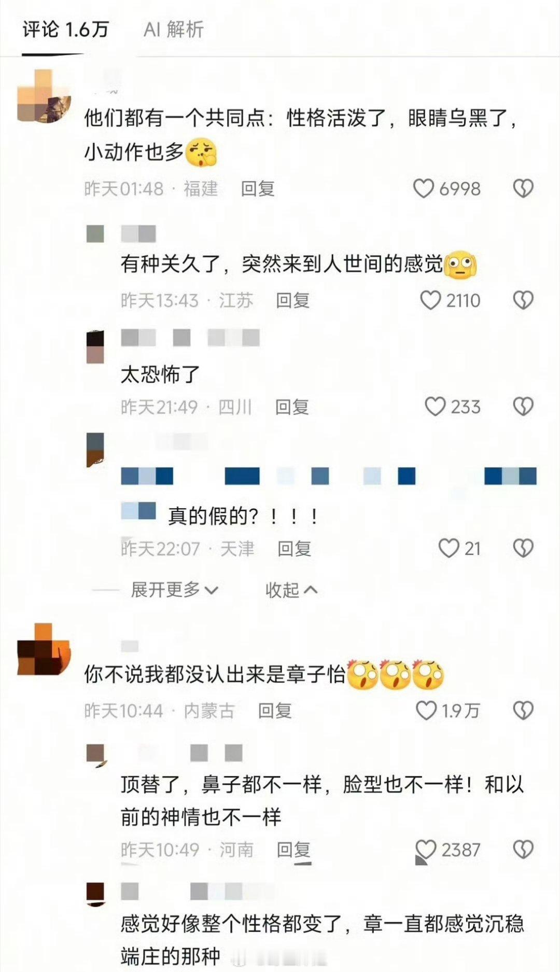Expand more replies with 展开更多
Screen dimensions: 560x972
tap(174, 590)
